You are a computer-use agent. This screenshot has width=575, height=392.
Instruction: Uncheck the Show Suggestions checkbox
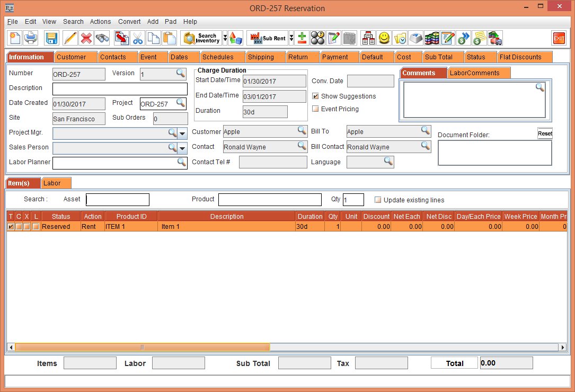(x=316, y=96)
